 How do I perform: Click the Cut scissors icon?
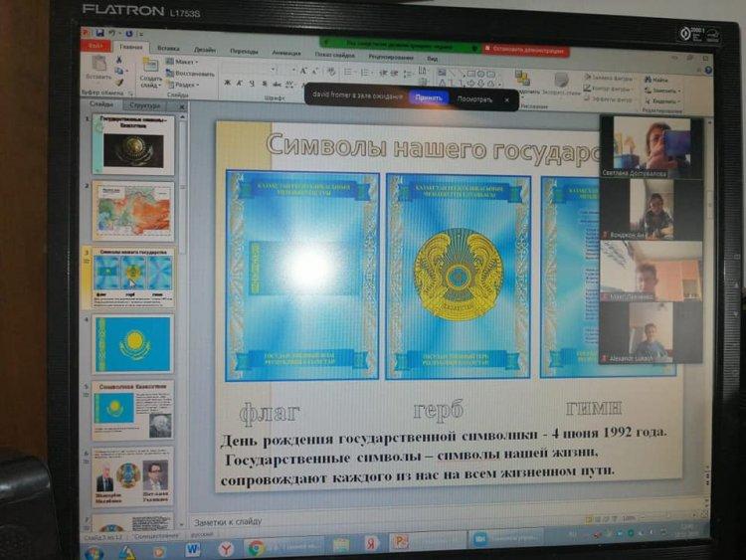point(119,60)
